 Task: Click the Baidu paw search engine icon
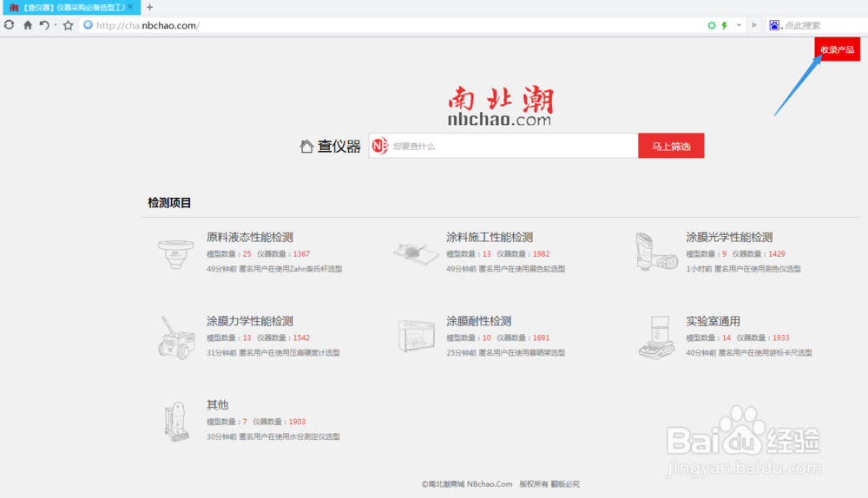tap(774, 25)
